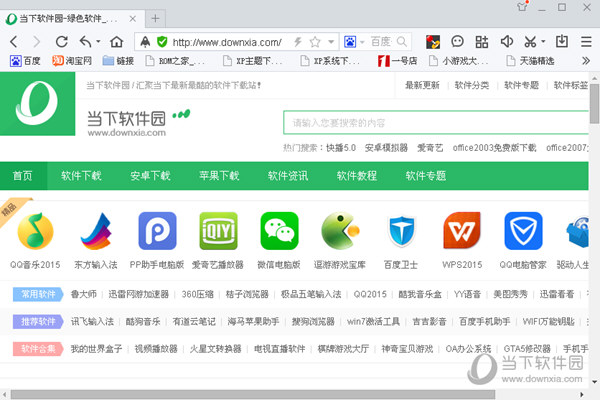This screenshot has height=400, width=600.
Task: Expand the undo arrow dropdown
Action: pos(98,41)
